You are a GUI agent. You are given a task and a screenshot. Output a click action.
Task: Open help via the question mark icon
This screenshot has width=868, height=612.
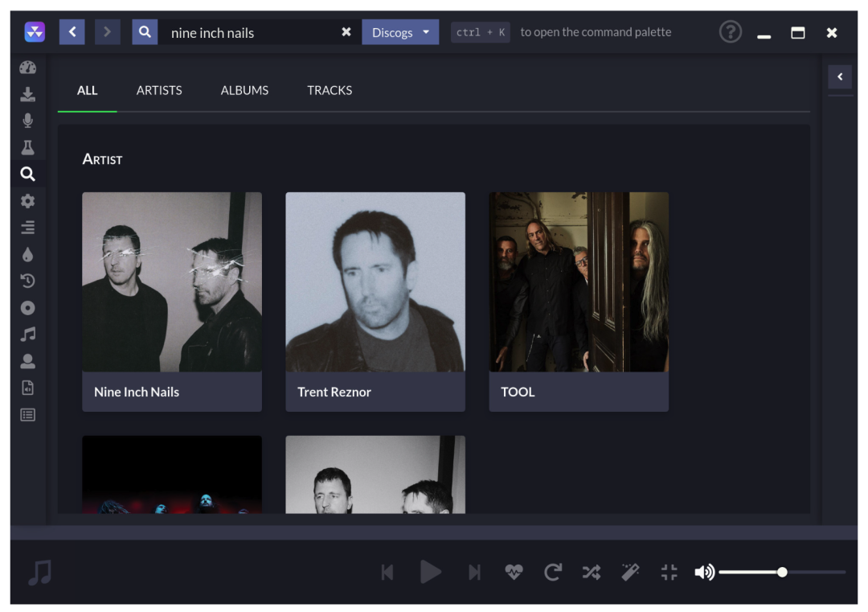[730, 32]
